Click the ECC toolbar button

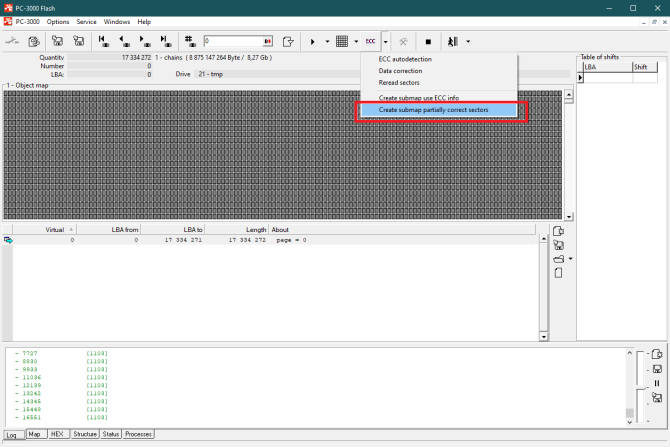point(370,41)
